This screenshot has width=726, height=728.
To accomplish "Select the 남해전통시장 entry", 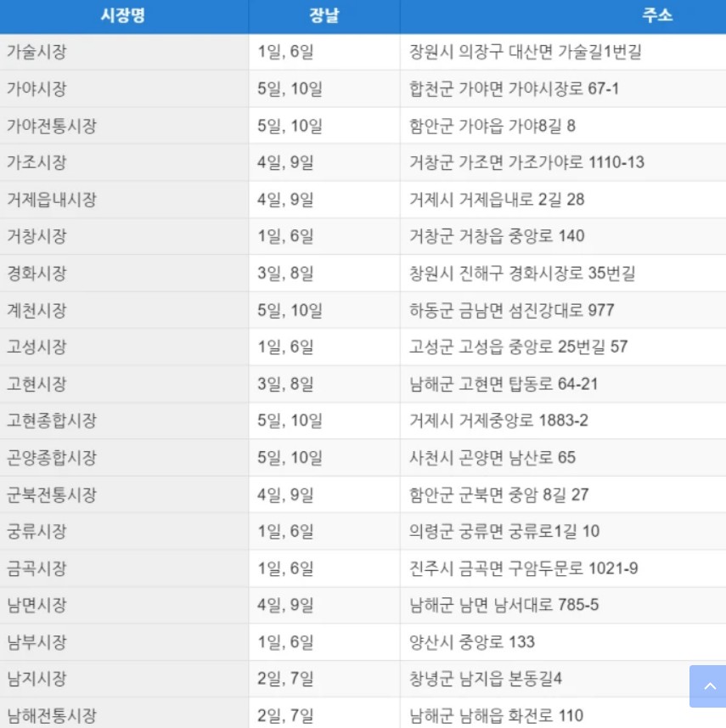I will click(123, 716).
